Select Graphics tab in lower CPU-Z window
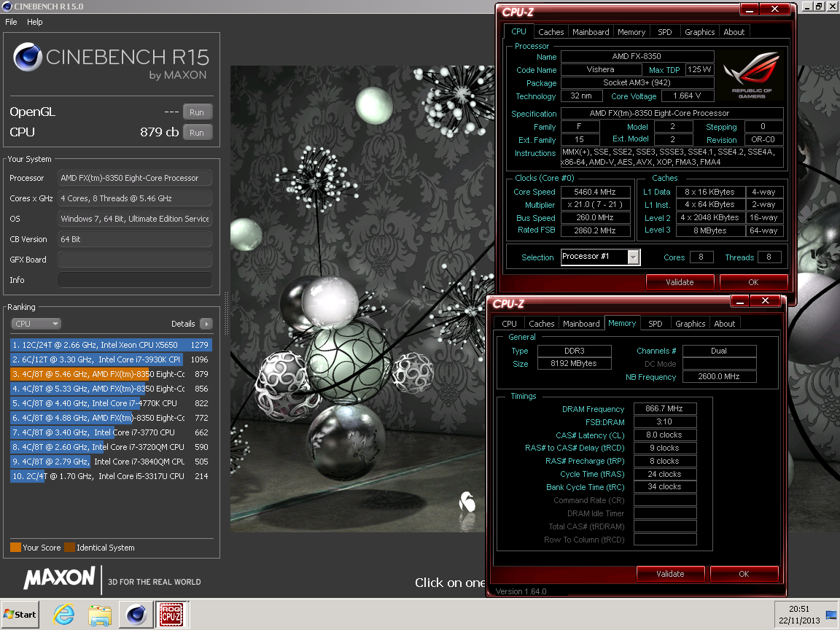This screenshot has width=840, height=630. tap(690, 324)
